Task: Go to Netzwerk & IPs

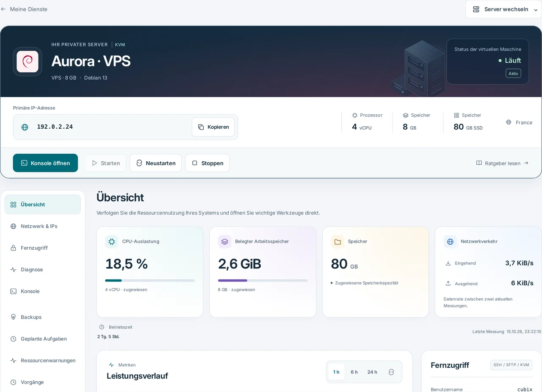Action: pyautogui.click(x=43, y=226)
